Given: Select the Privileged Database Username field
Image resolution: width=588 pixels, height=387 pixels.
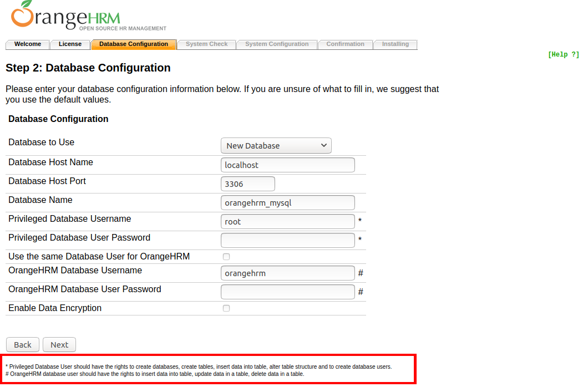Looking at the screenshot, I should click(x=287, y=222).
